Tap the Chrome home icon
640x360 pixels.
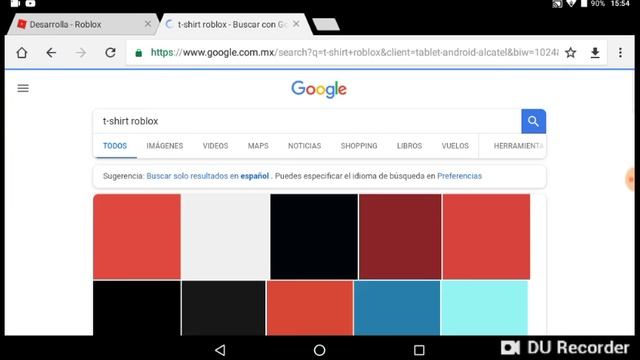(x=22, y=53)
